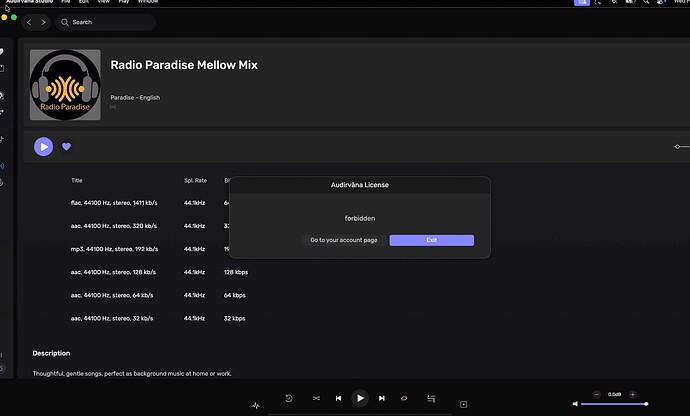Viewport: 690px width, 416px height.
Task: Click the mute speaker icon
Action: pyautogui.click(x=575, y=404)
